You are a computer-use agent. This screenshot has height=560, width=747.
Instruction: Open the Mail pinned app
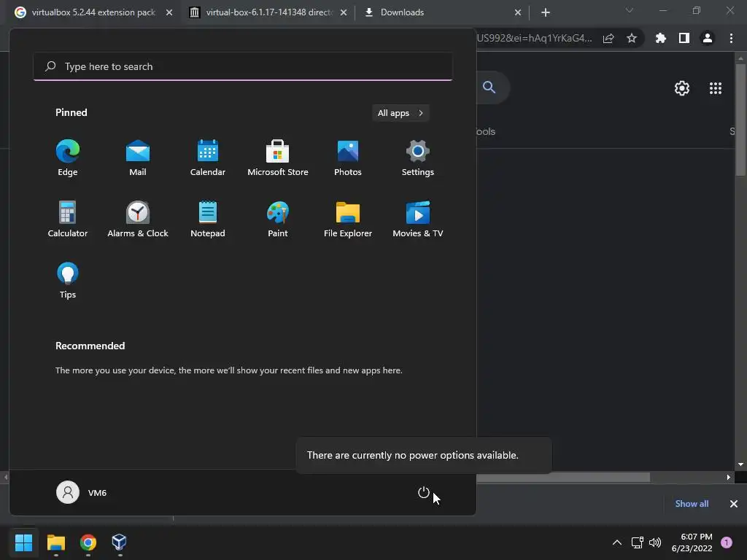coord(138,158)
